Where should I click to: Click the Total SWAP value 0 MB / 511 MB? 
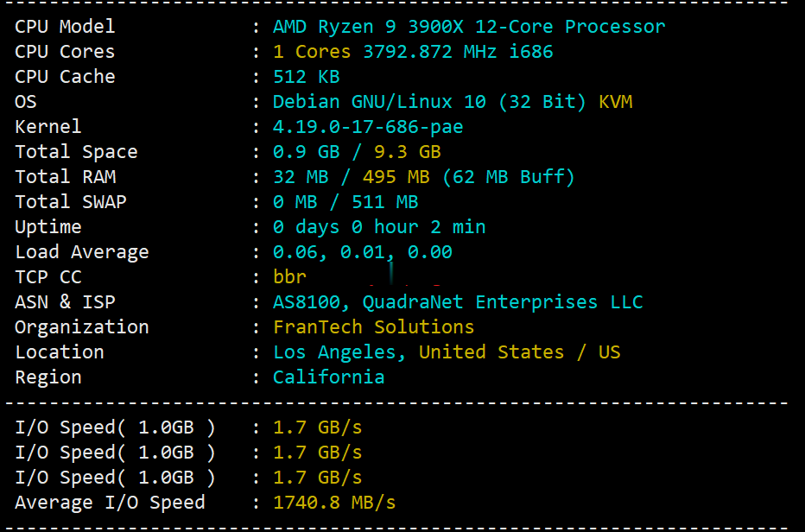pyautogui.click(x=345, y=202)
